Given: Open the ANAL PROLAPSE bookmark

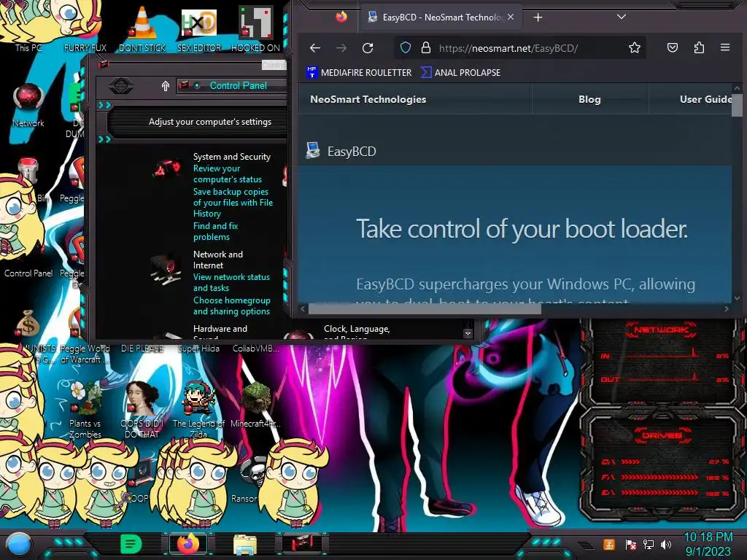Looking at the screenshot, I should coord(461,72).
